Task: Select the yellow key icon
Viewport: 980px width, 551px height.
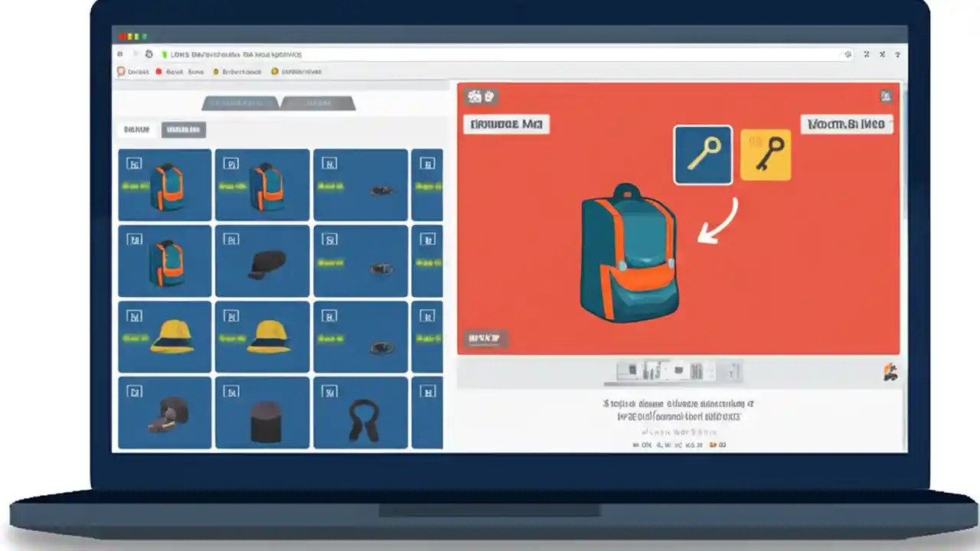Action: [766, 155]
